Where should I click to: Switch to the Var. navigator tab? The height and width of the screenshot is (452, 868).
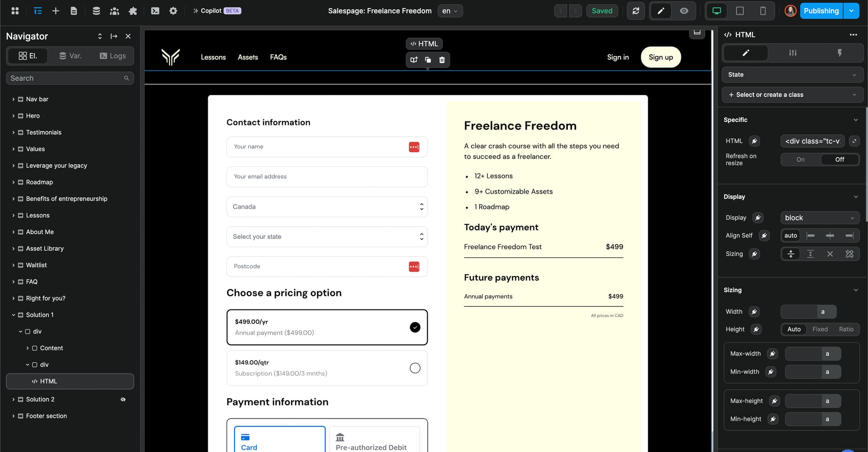point(70,56)
